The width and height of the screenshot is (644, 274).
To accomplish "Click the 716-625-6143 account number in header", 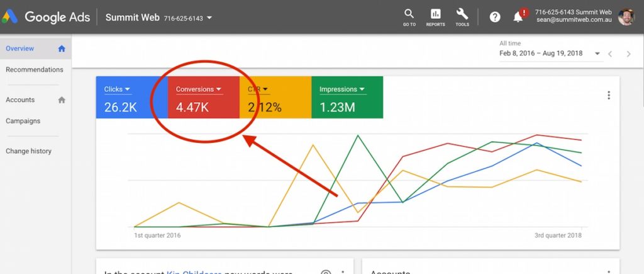I will 183,18.
